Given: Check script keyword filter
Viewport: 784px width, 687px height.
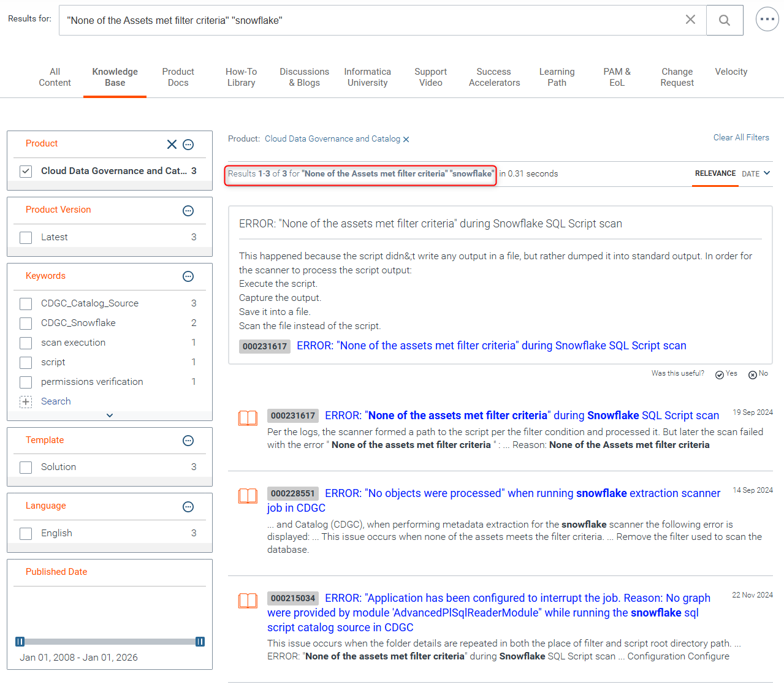Looking at the screenshot, I should coord(26,363).
